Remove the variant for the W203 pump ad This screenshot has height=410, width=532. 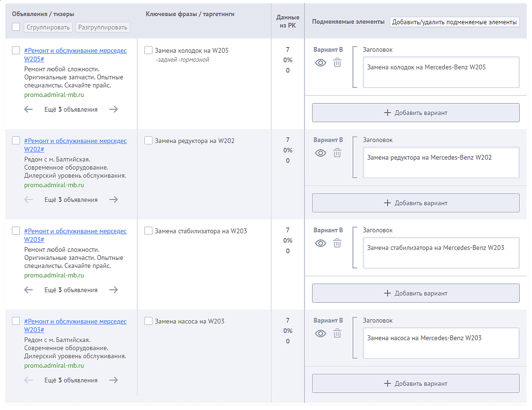click(x=337, y=334)
